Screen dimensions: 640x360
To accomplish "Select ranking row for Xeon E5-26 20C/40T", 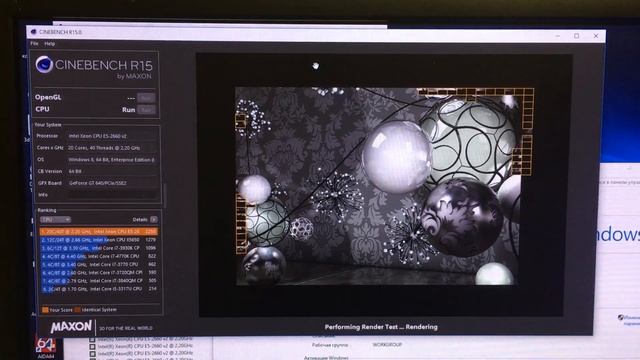I will point(98,231).
